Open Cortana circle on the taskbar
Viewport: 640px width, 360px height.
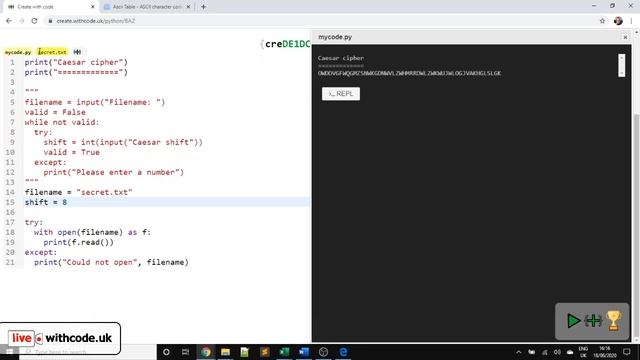click(166, 352)
